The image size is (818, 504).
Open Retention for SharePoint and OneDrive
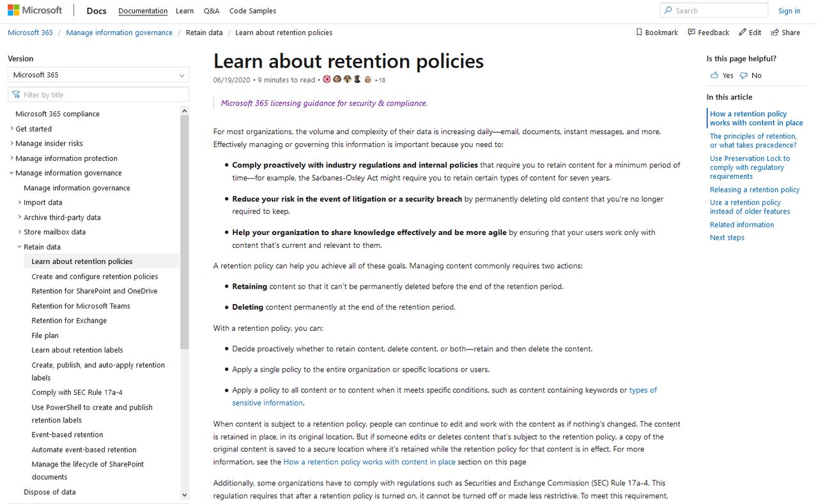point(95,291)
